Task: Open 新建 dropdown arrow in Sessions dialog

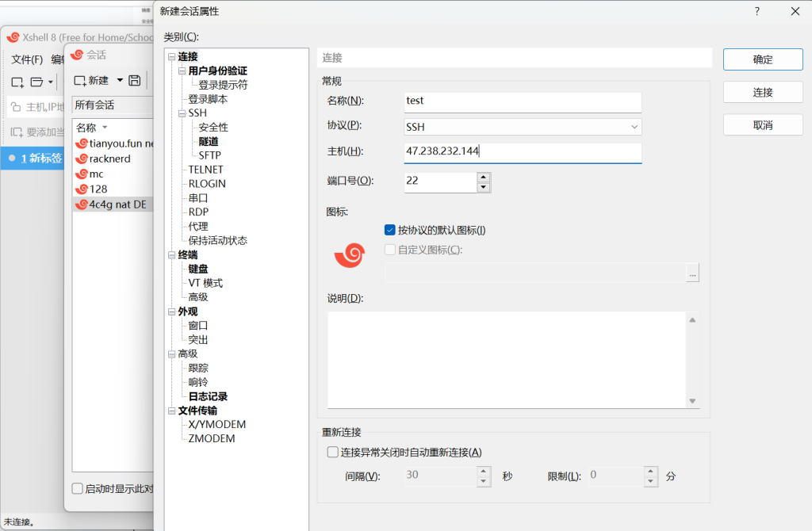Action: pyautogui.click(x=120, y=80)
